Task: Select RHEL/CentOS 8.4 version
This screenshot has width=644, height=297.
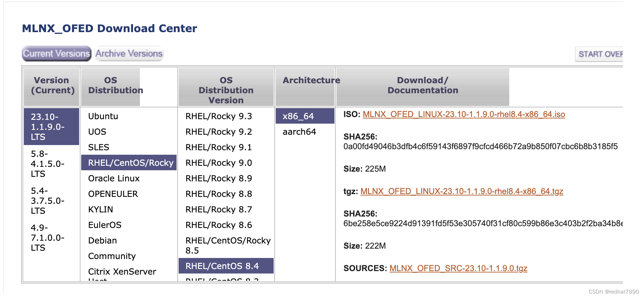Action: click(226, 266)
